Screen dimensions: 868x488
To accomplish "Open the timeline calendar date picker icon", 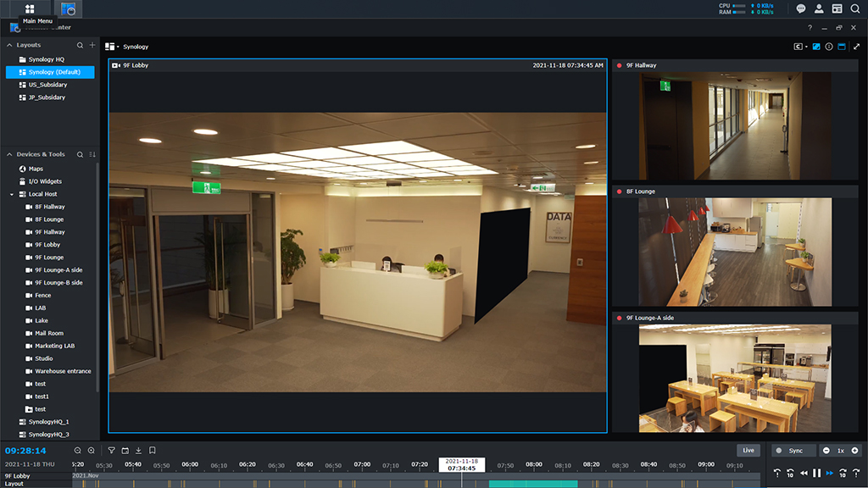I will [x=125, y=451].
